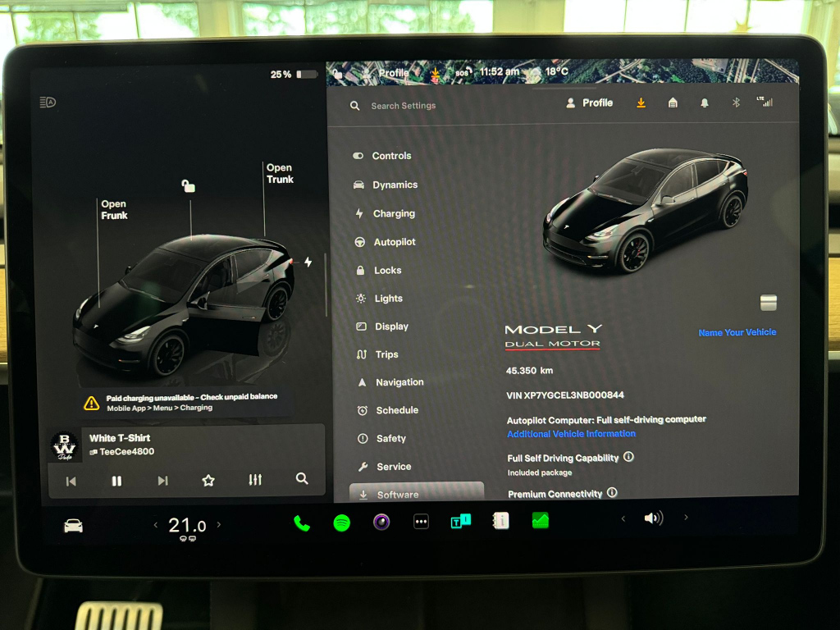Show Full Self Driving Capability info
840x630 pixels.
tap(629, 457)
